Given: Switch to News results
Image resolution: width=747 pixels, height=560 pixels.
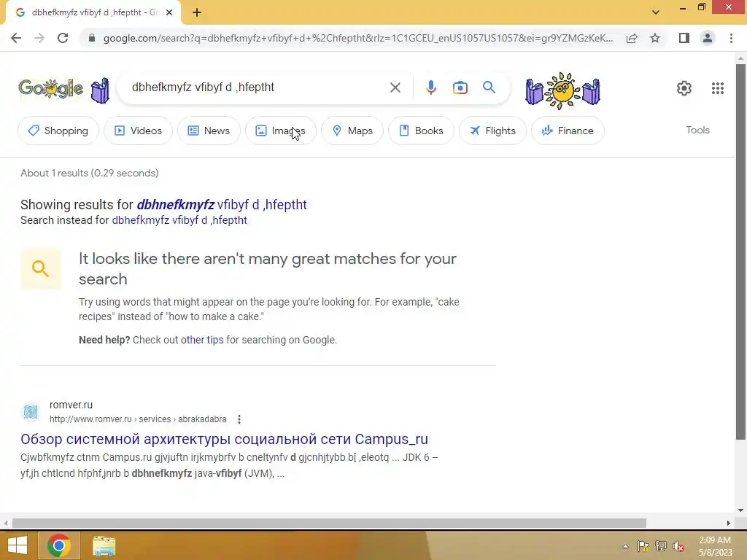Looking at the screenshot, I should (x=209, y=131).
